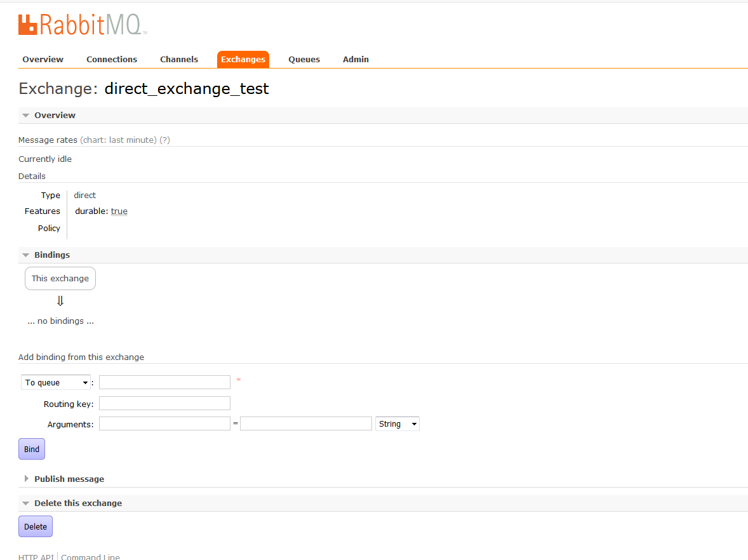Switch to the Admin tab

coord(356,59)
